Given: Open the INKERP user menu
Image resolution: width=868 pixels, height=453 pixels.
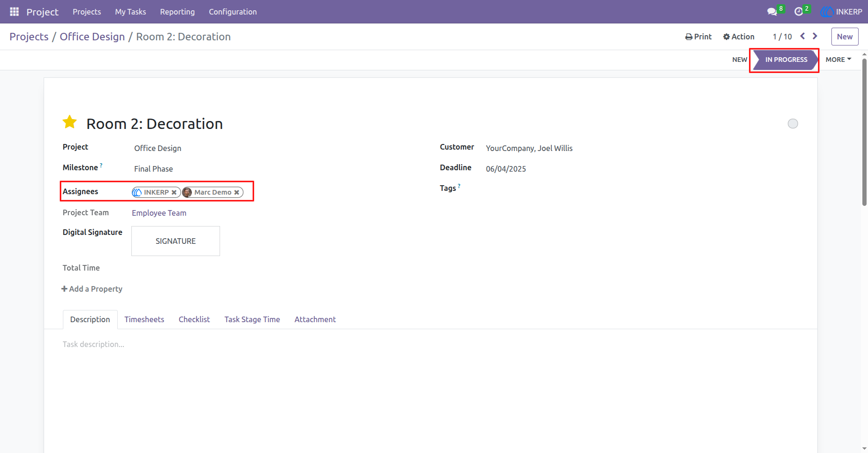Looking at the screenshot, I should (841, 12).
